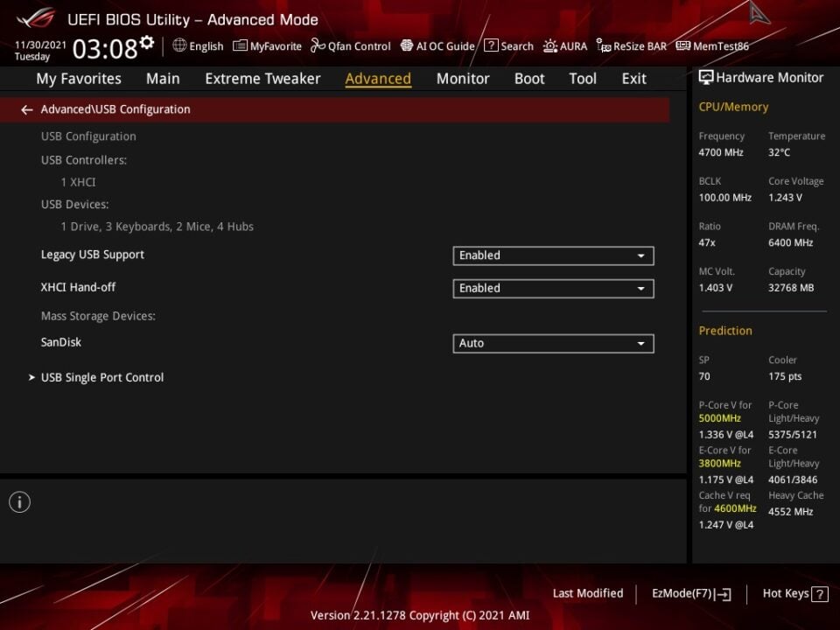840x630 pixels.
Task: Expand the USB Single Port Control submenu
Action: 101,378
